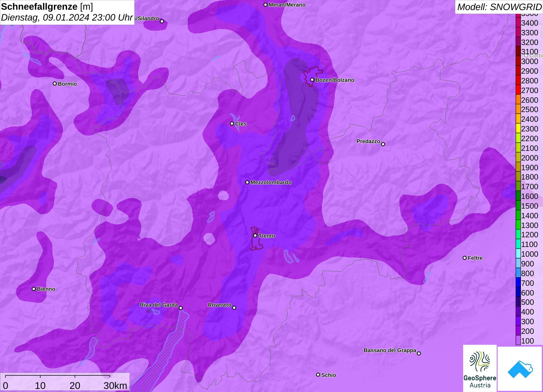The height and width of the screenshot is (392, 543).
Task: Click the Silandro town marker
Action: tap(162, 21)
